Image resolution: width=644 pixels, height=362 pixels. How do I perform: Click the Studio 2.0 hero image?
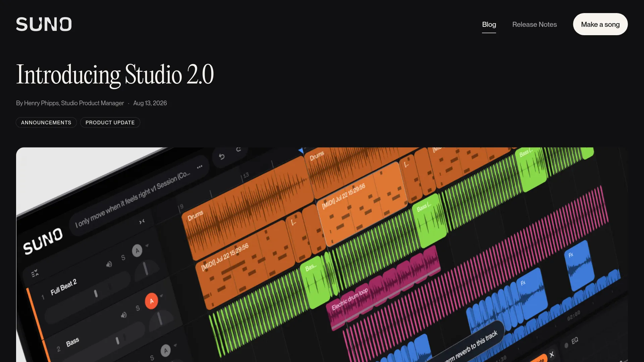322,255
